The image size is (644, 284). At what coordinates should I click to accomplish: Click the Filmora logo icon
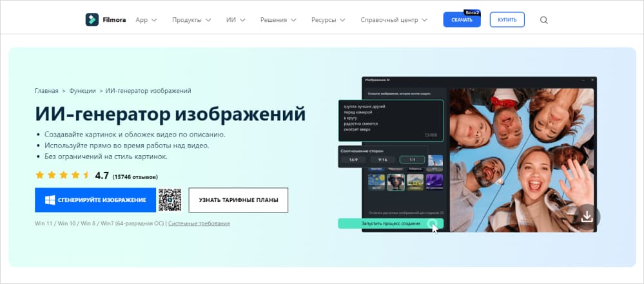pos(92,20)
